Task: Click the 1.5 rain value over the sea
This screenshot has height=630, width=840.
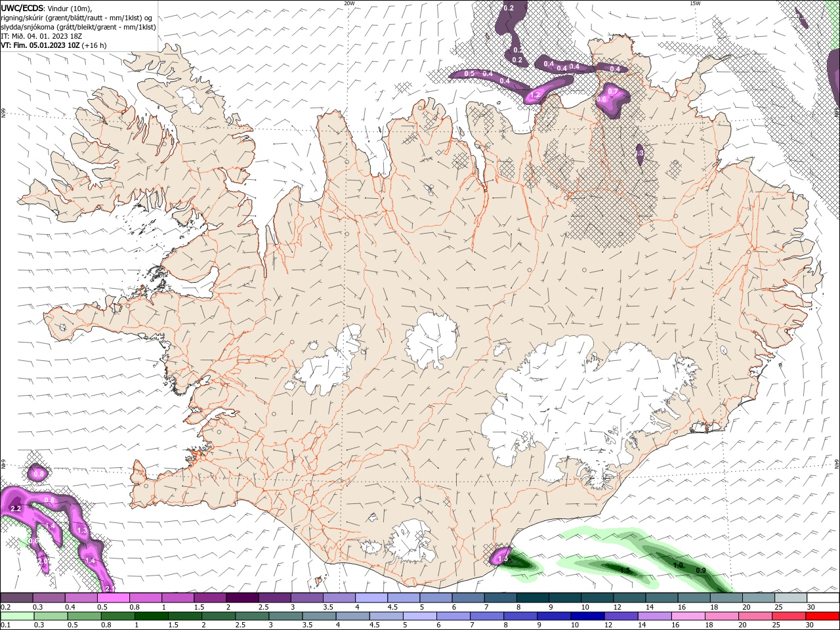Action: coord(625,570)
